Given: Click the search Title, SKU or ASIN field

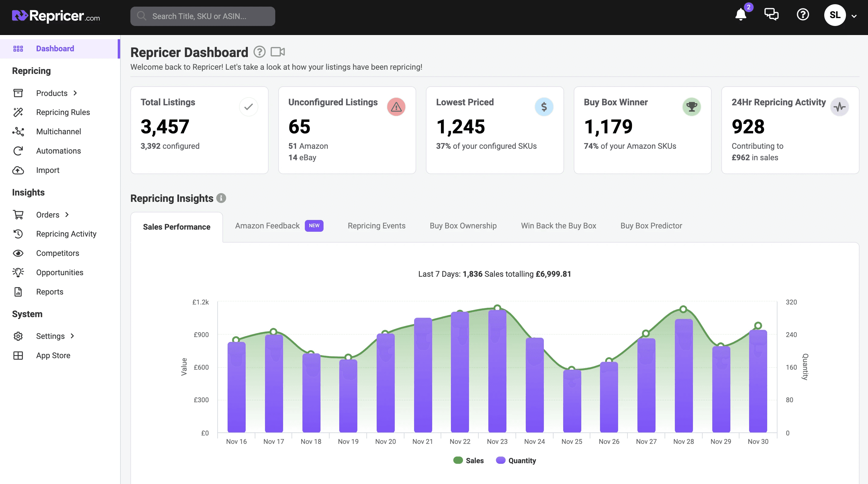Looking at the screenshot, I should point(203,16).
